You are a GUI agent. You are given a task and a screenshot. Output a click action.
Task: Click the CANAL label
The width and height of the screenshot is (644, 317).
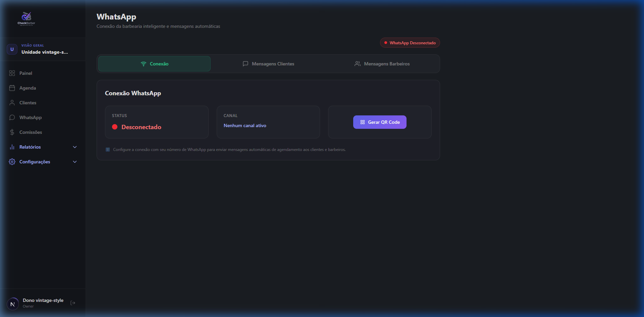[230, 116]
